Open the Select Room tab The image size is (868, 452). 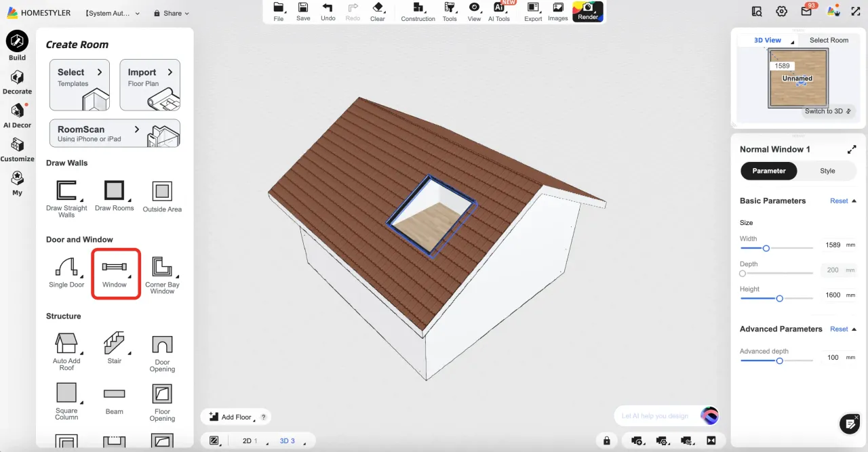point(829,40)
